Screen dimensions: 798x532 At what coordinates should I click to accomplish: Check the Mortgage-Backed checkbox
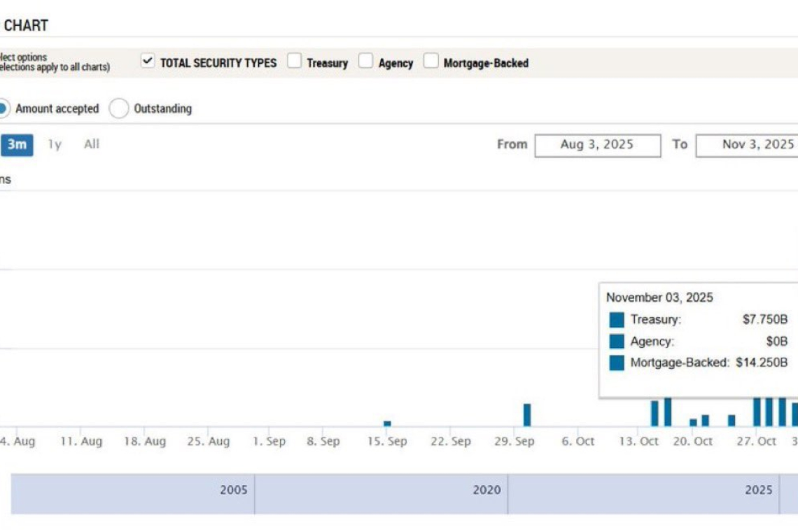431,62
